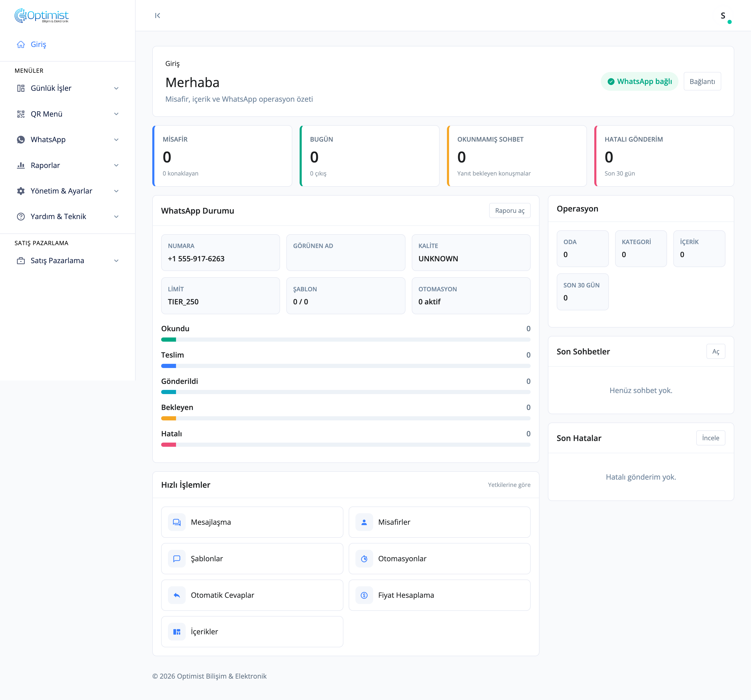Click the Bağlantı button
751x700 pixels.
coord(702,82)
